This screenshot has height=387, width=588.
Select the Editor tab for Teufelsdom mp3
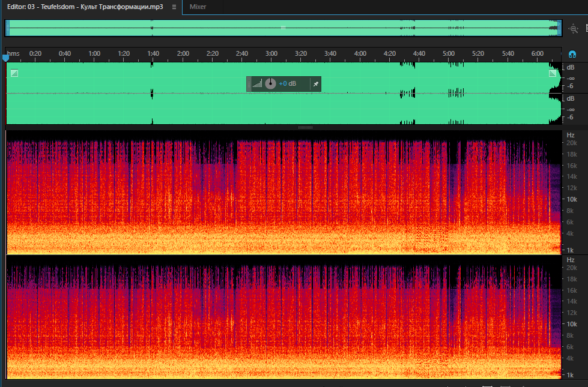85,7
